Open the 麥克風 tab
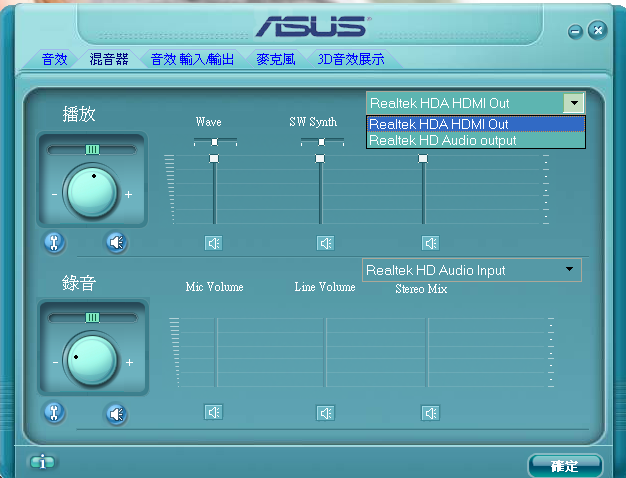The image size is (626, 478). click(276, 59)
